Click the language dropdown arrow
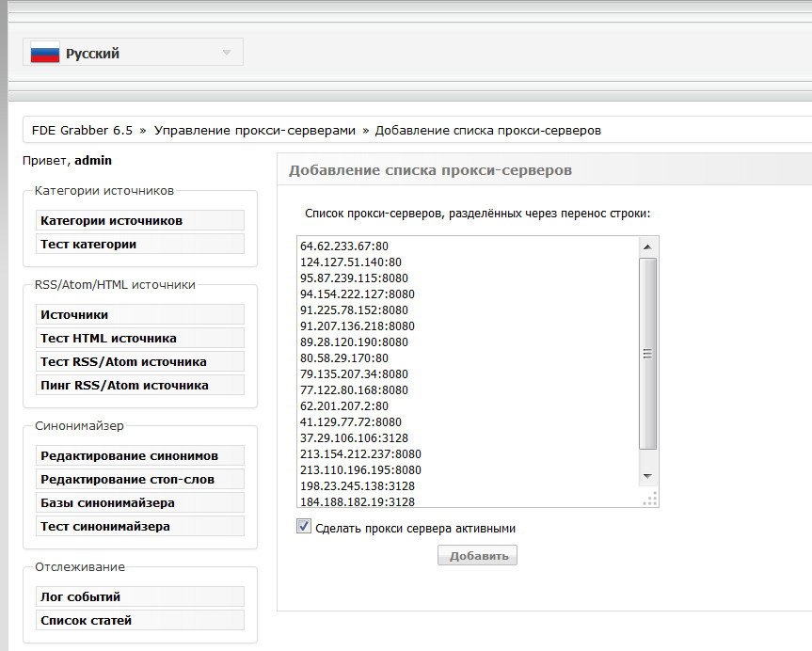This screenshot has height=651, width=812. point(227,53)
